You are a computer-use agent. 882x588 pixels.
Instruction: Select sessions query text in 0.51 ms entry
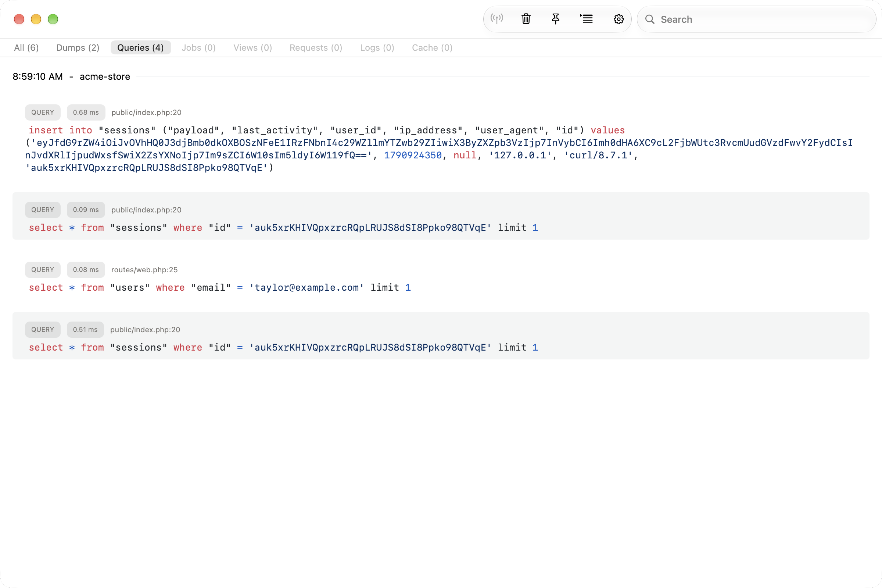pos(283,348)
